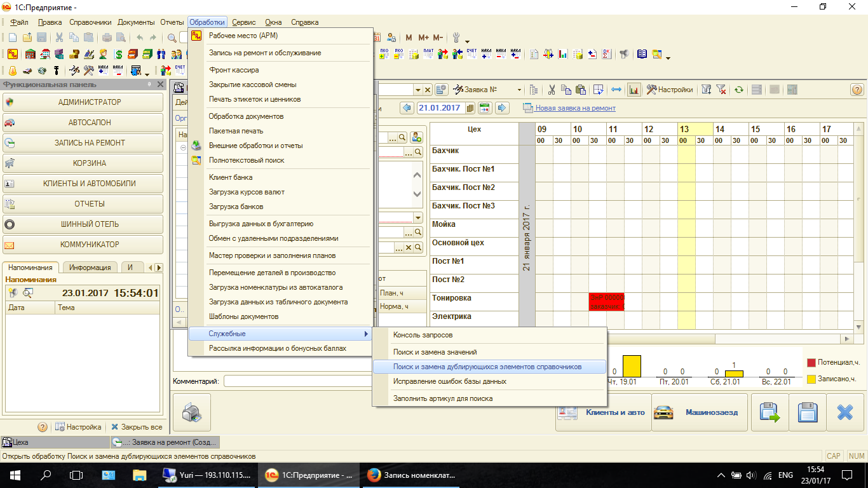868x488 pixels.
Task: Open the Документы menu
Action: (x=136, y=22)
